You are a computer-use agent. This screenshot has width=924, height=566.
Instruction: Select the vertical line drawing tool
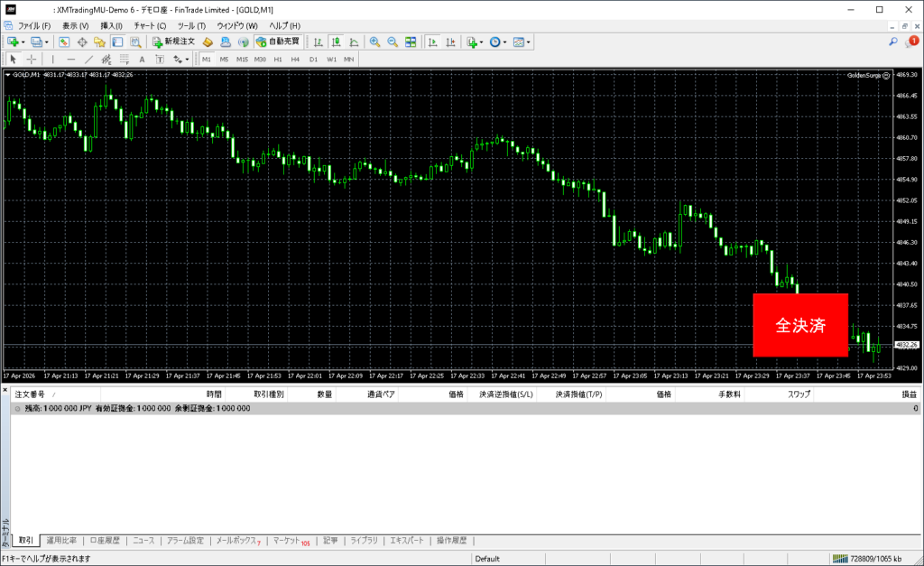52,59
